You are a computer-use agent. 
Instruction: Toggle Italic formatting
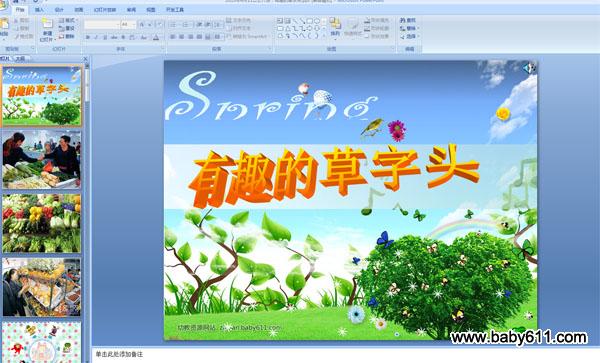[96, 37]
